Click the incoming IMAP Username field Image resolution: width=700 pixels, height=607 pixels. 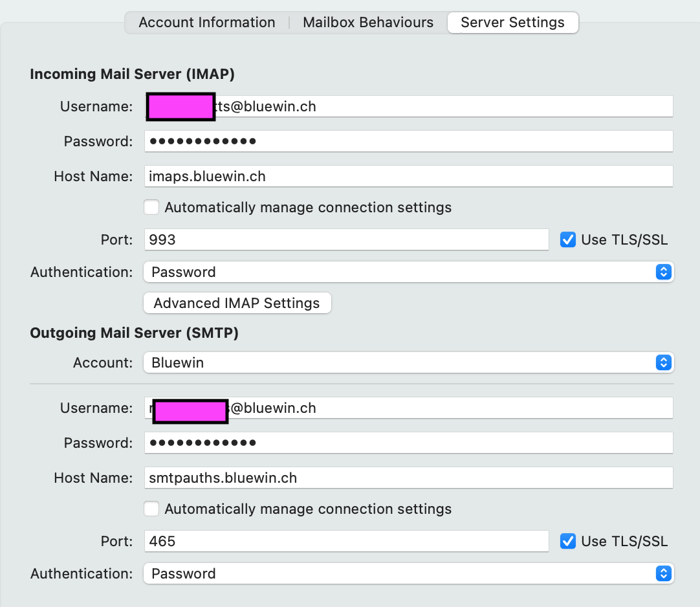coord(440,107)
